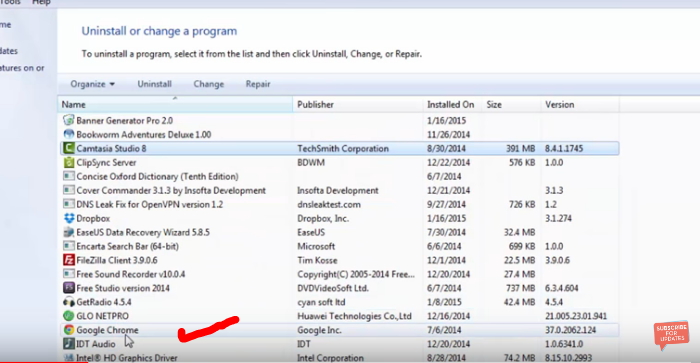Click the DNS Leak Fix program icon
Viewport: 700px width, 363px height.
coord(68,204)
